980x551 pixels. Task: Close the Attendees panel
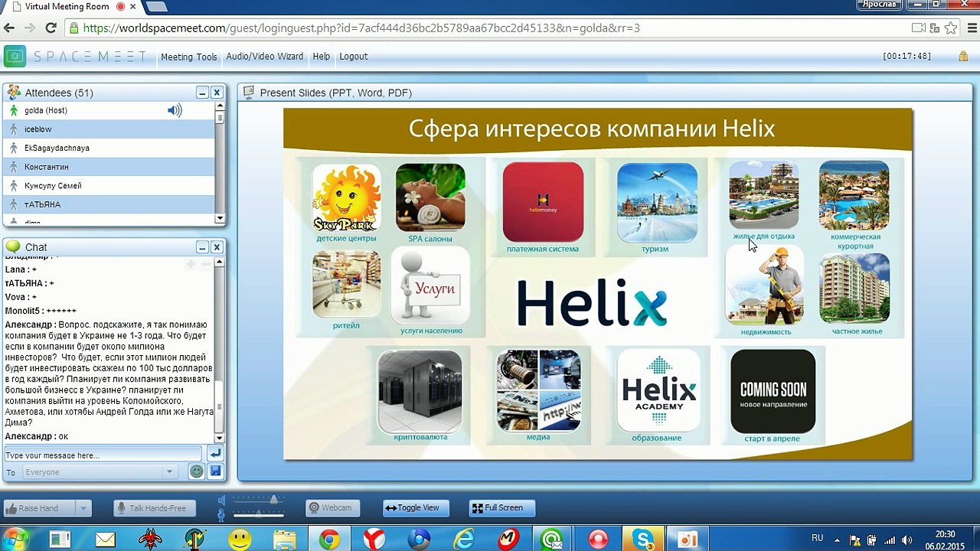pyautogui.click(x=217, y=93)
